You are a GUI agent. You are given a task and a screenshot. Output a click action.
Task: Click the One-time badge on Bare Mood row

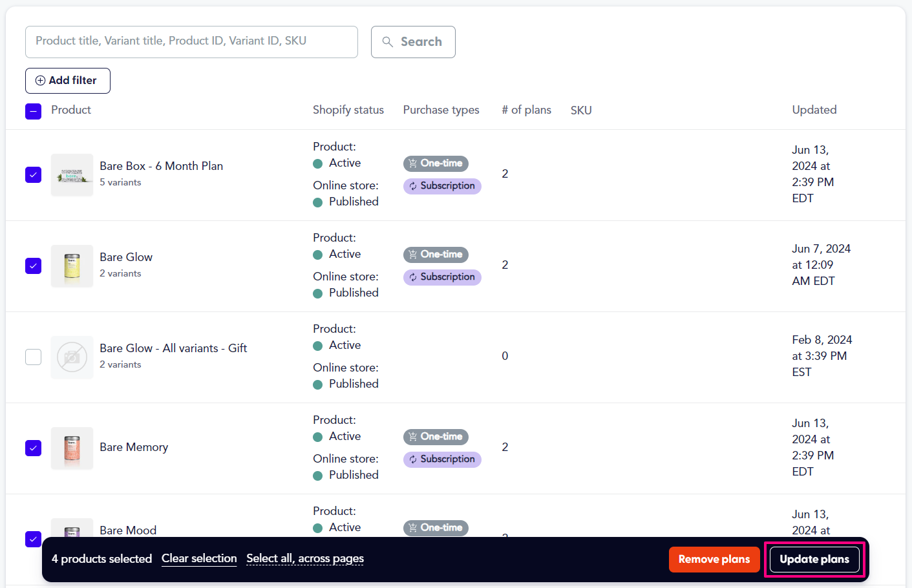[436, 528]
